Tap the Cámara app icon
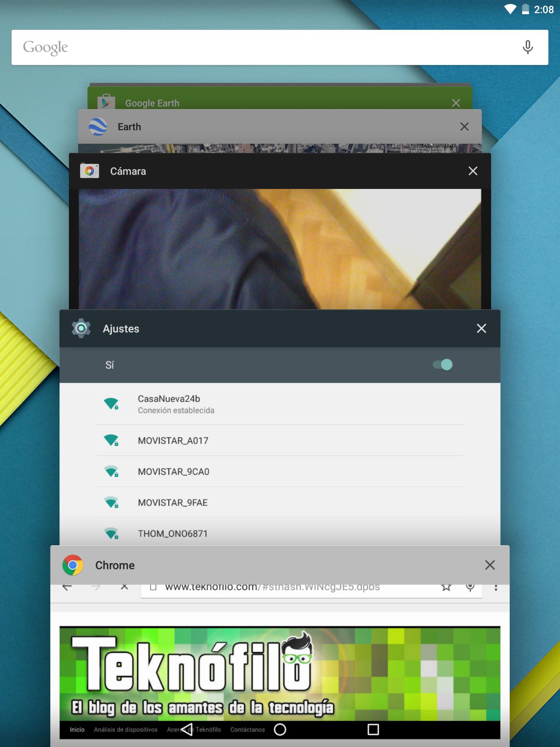 pyautogui.click(x=90, y=171)
